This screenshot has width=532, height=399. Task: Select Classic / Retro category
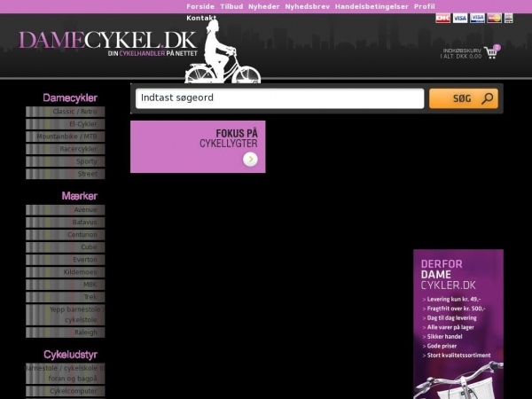tap(65, 112)
